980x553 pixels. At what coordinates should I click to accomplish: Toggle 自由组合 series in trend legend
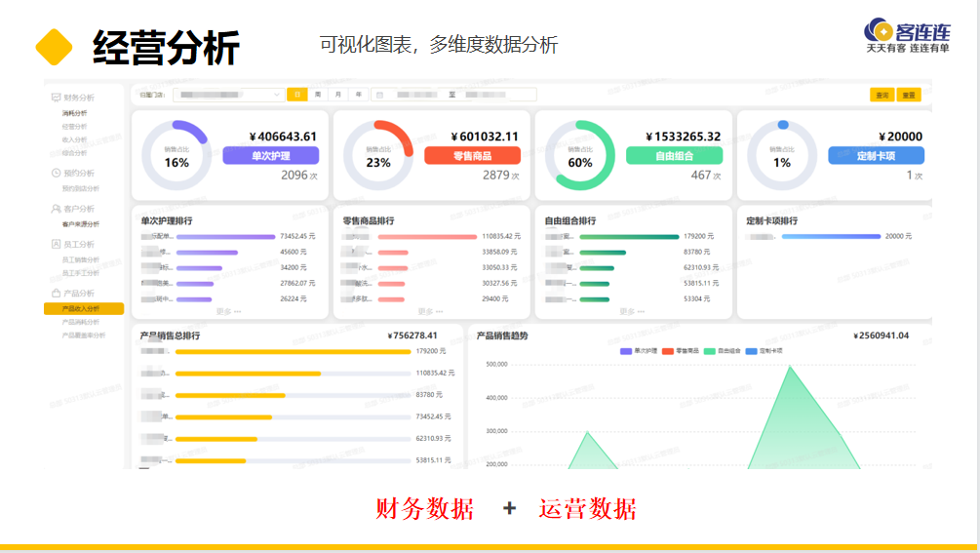[722, 351]
